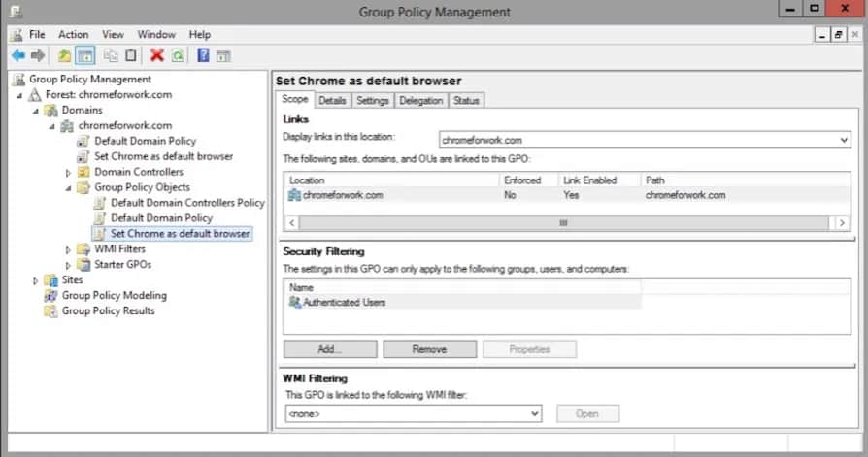Click the Back arrow toolbar icon

pyautogui.click(x=17, y=55)
